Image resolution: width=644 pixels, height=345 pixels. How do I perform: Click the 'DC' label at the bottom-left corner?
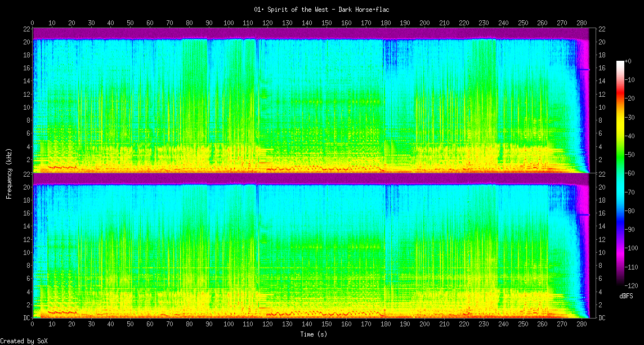point(26,318)
